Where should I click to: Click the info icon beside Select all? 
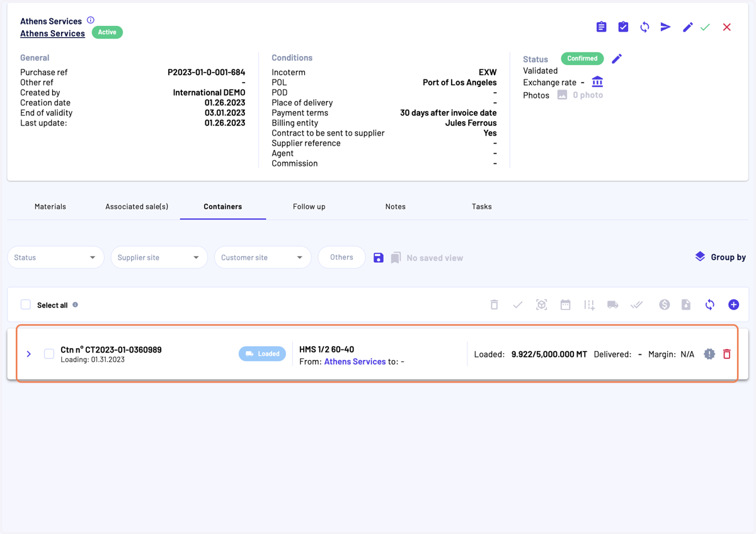75,305
